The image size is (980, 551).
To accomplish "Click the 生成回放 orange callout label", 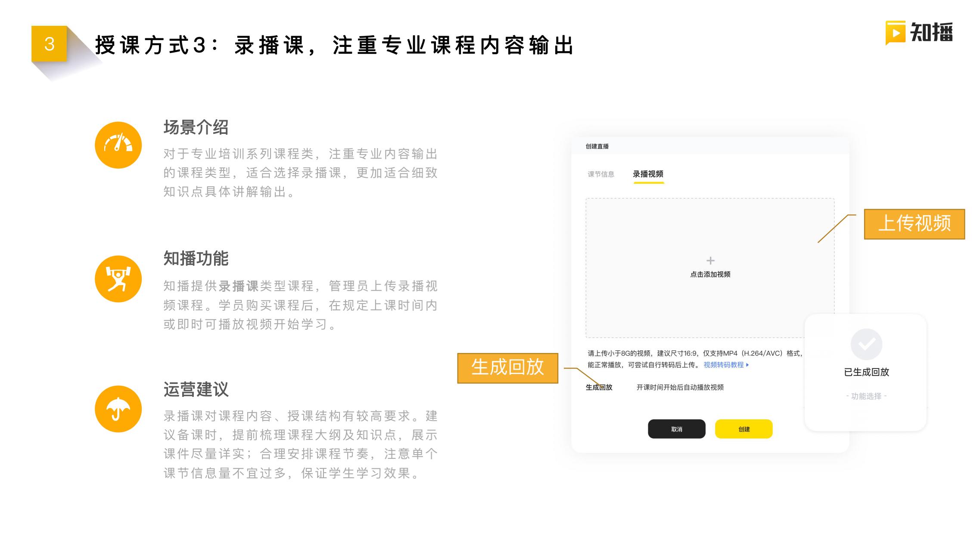I will pyautogui.click(x=507, y=368).
